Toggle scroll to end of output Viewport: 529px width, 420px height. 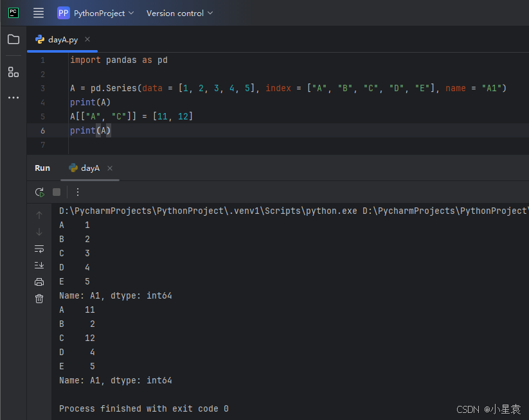pos(39,265)
